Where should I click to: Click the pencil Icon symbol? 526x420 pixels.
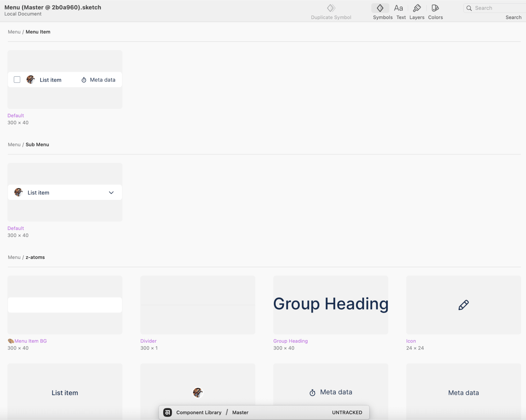pyautogui.click(x=463, y=305)
